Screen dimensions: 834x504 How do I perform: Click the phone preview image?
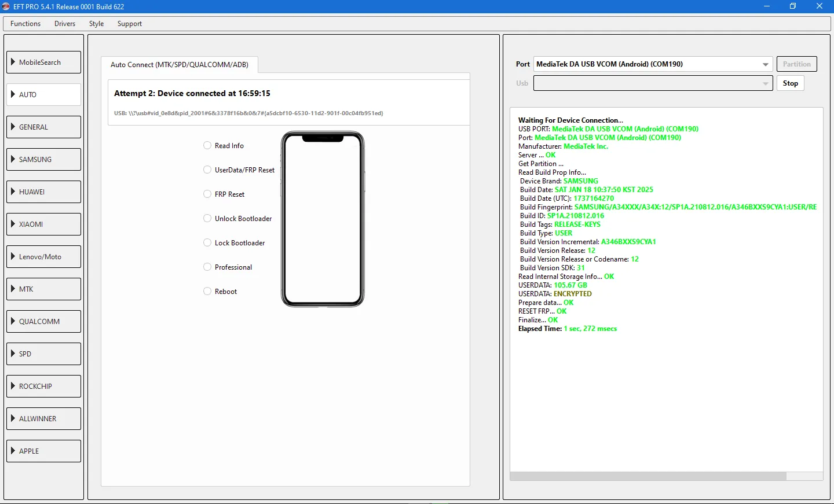(323, 219)
